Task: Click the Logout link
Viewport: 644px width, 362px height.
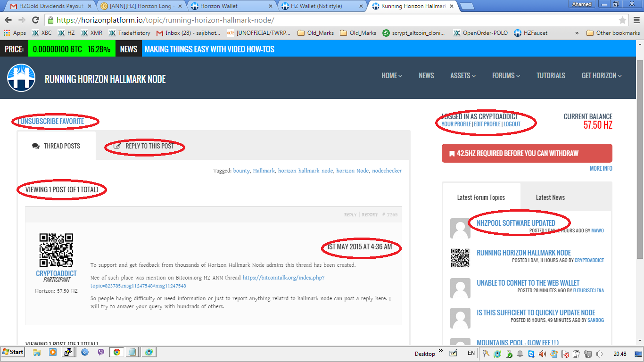Action: (512, 124)
